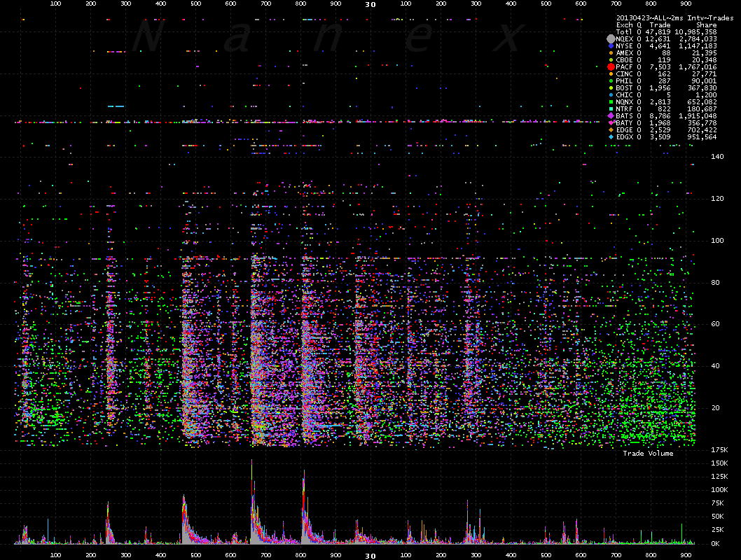Click the AMEX legend dot
Image resolution: width=741 pixels, height=560 pixels.
tap(611, 52)
